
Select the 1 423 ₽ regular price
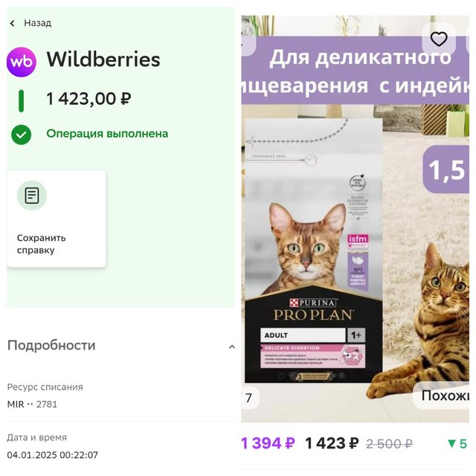pyautogui.click(x=332, y=443)
